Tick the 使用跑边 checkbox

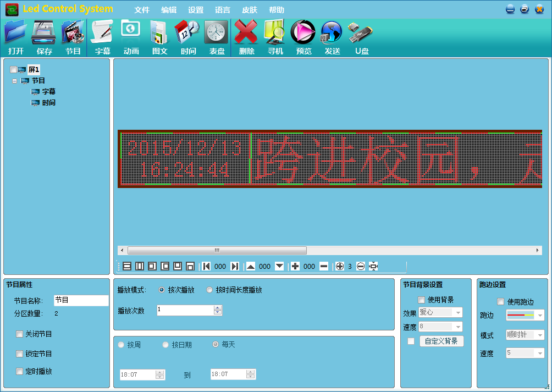[500, 302]
